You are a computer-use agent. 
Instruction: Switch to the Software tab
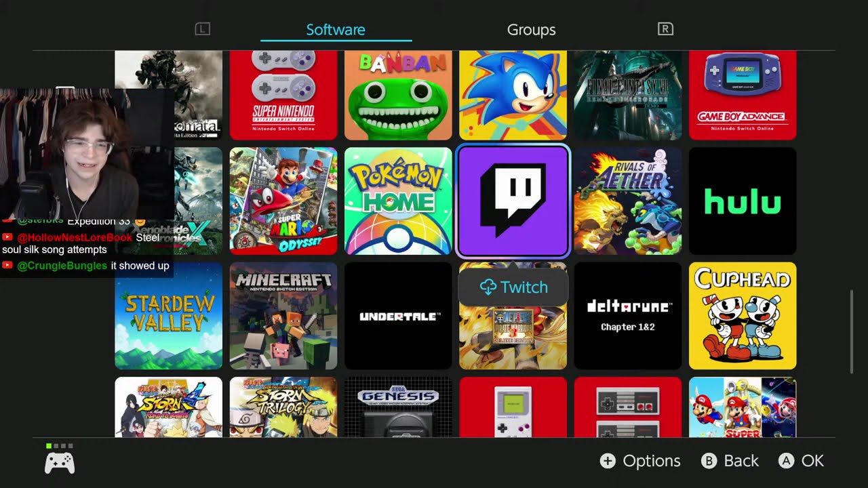coord(336,30)
